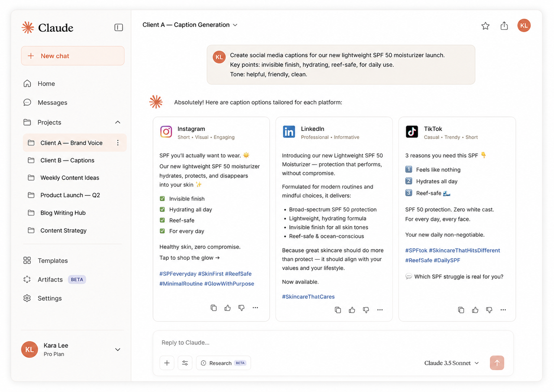The height and width of the screenshot is (392, 554).
Task: Open the chat title dropdown for Caption Generation
Action: pos(190,25)
